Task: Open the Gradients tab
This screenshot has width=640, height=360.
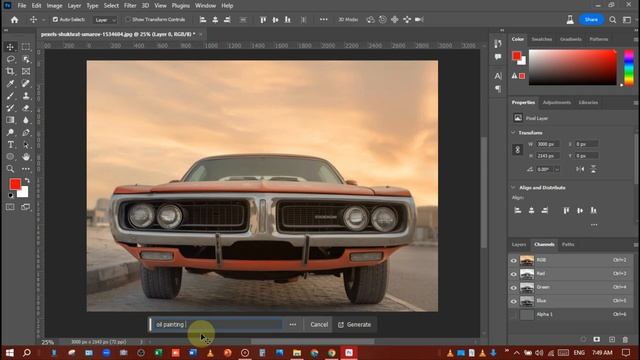Action: 571,39
